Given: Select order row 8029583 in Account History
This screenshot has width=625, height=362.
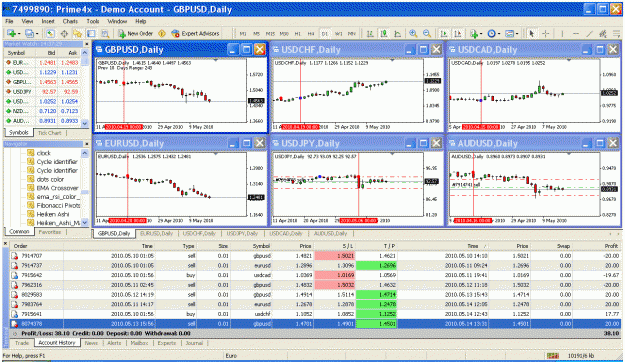Looking at the screenshot, I should coord(315,295).
